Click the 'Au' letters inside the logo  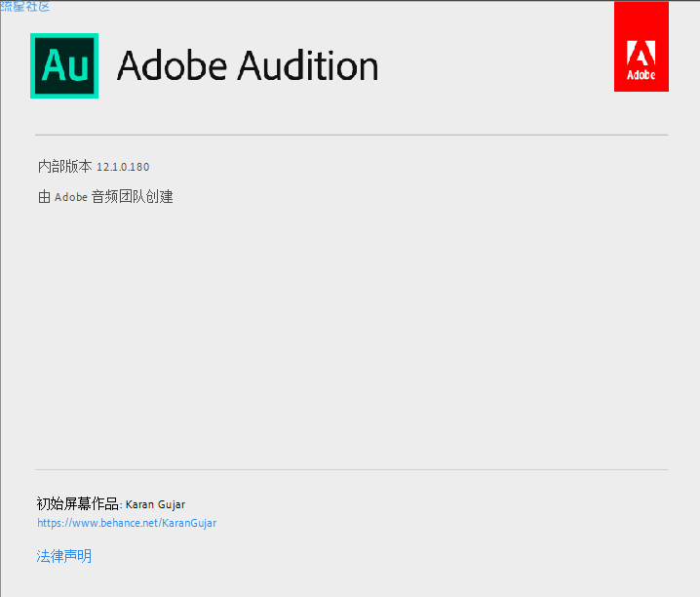coord(64,65)
